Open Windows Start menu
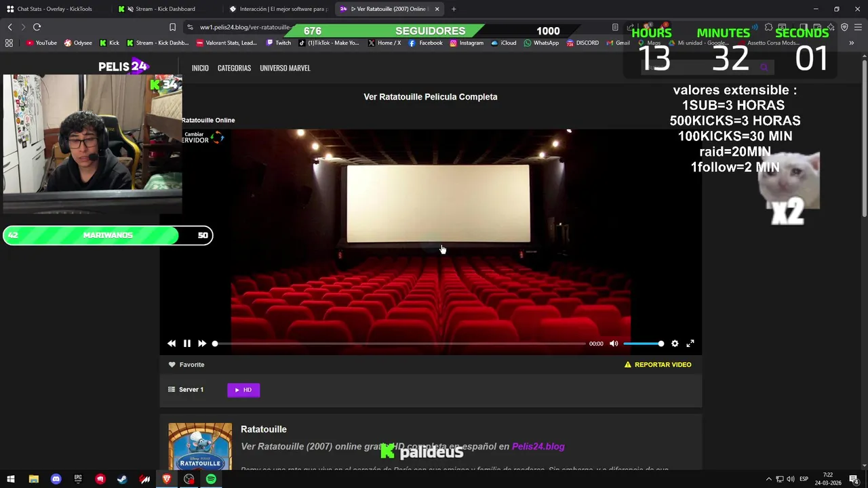 click(10, 479)
